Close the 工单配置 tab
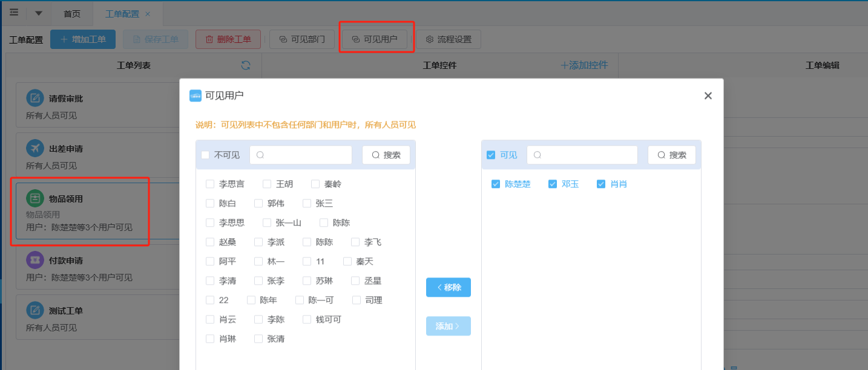This screenshot has width=868, height=370. click(x=148, y=13)
